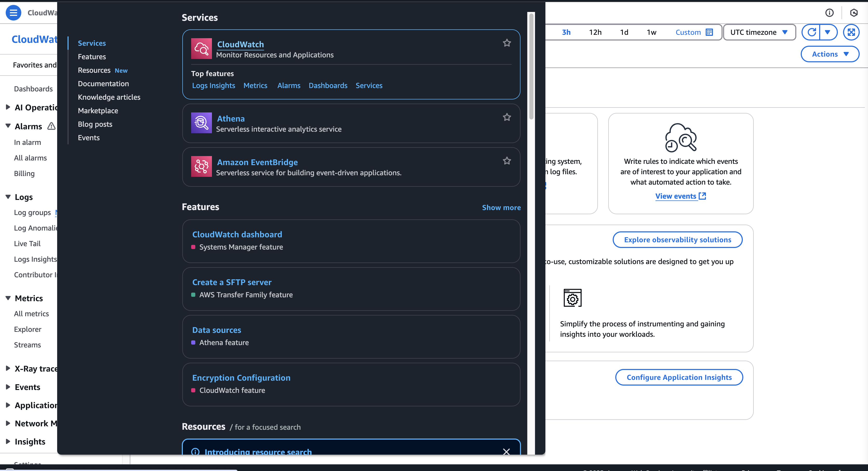Select Marketplace category
This screenshot has height=471, width=868.
click(98, 111)
